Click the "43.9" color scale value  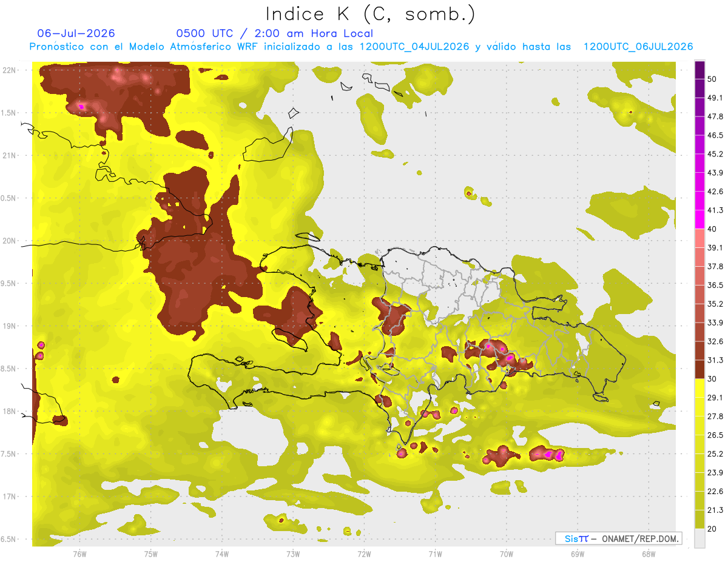(715, 173)
